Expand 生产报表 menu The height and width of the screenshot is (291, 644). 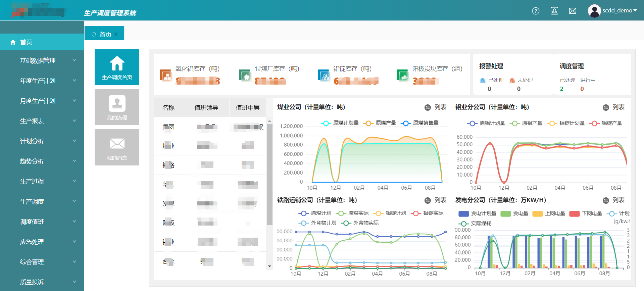coord(42,121)
